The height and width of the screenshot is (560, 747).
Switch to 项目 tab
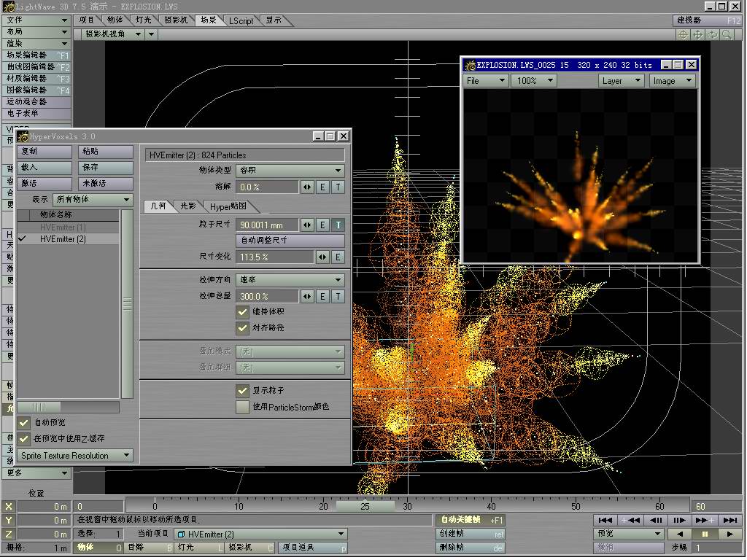[87, 20]
